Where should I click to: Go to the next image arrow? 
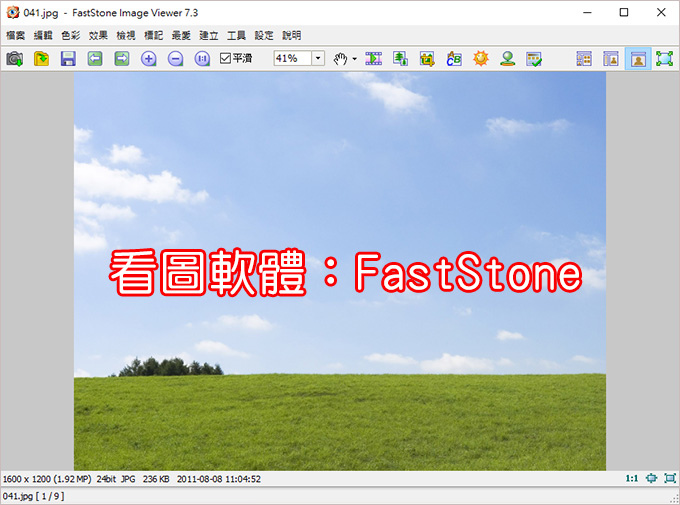(122, 59)
